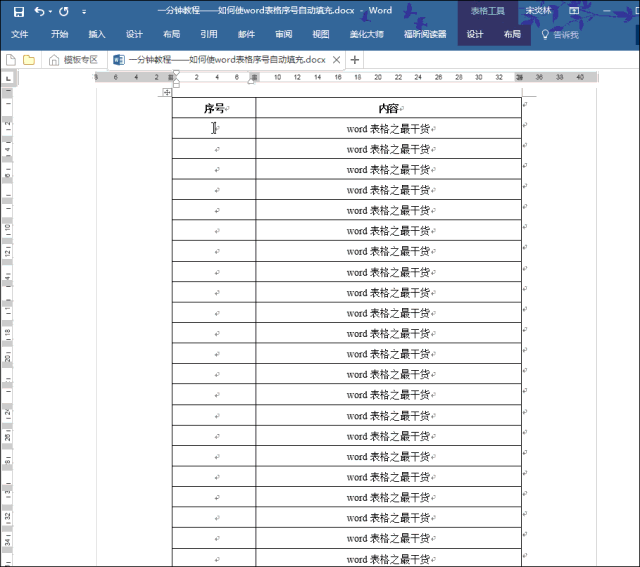
Task: Click the plus icon to add new tab
Action: (355, 60)
